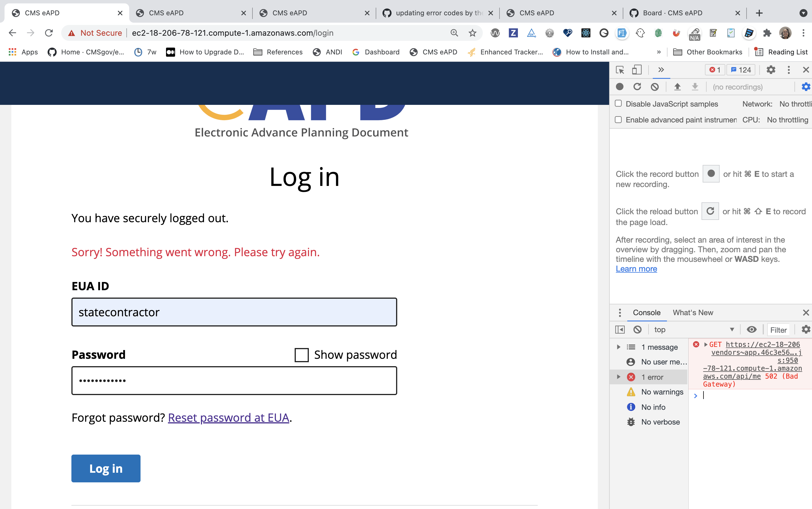Open the Network throttling dropdown
The image size is (812, 509).
pos(796,104)
